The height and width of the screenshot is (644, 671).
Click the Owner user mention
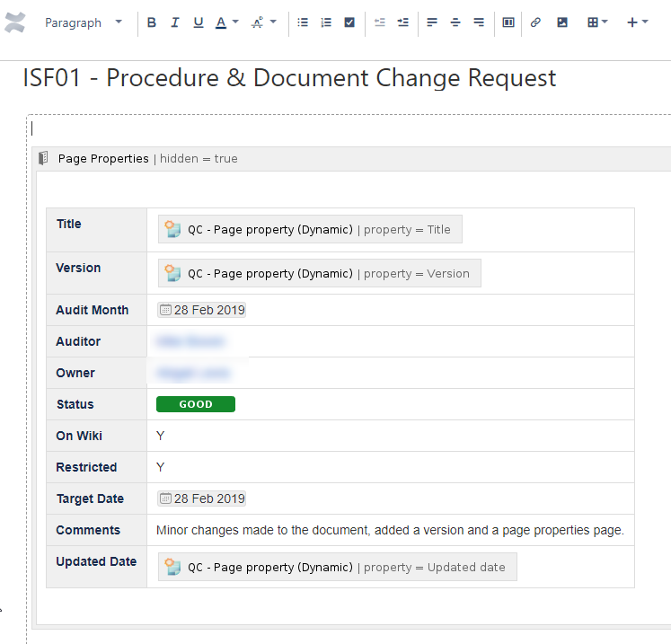click(193, 373)
